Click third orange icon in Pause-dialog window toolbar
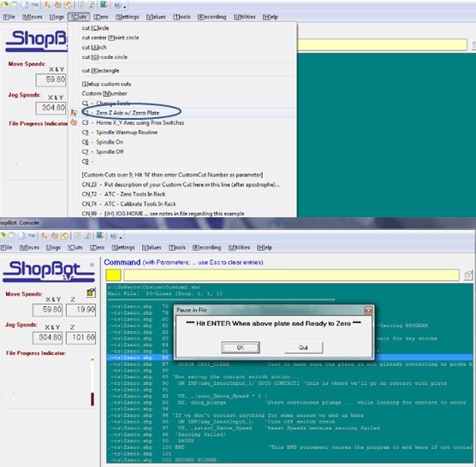Image resolution: width=476 pixels, height=467 pixels. click(x=65, y=235)
